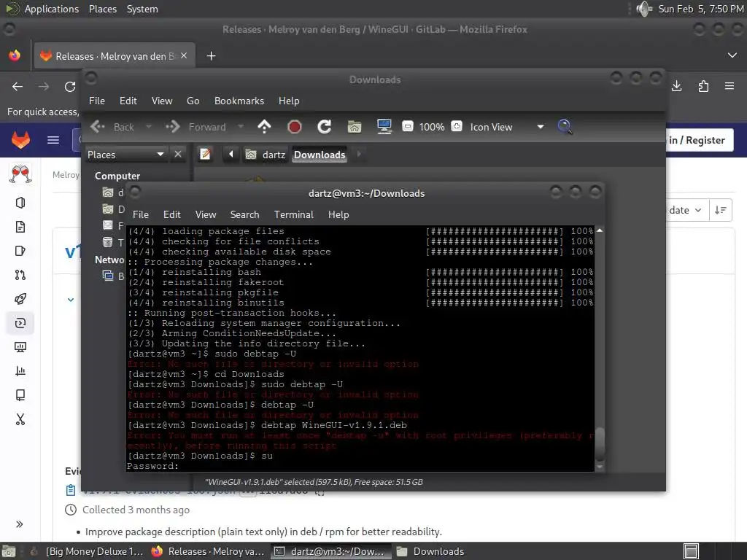Screen dimensions: 747x560
Task: Open System menu in top panel
Action: 142,9
